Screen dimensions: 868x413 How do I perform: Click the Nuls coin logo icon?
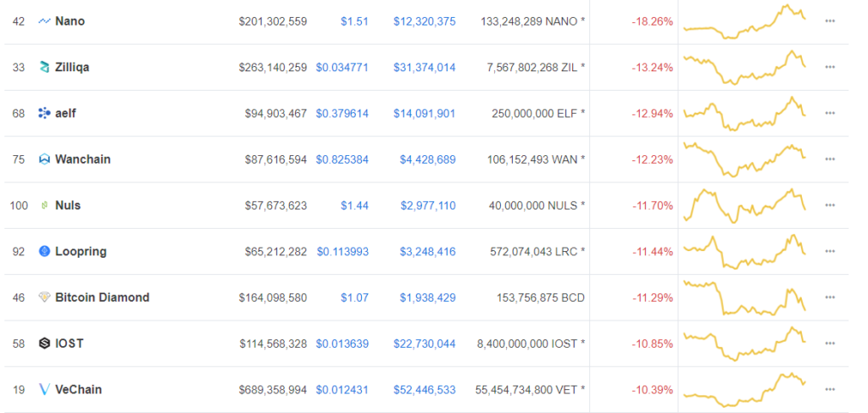point(45,205)
